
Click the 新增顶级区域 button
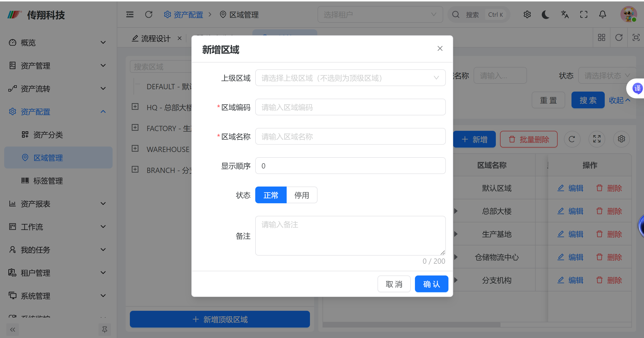tap(220, 319)
